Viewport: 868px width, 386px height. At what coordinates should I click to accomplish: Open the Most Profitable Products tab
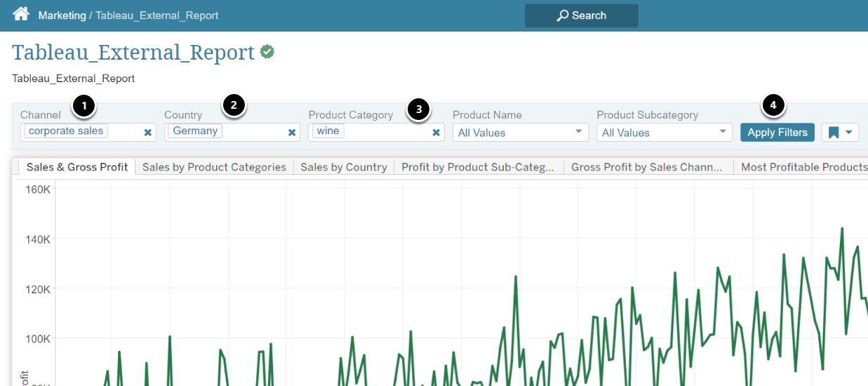(x=801, y=167)
